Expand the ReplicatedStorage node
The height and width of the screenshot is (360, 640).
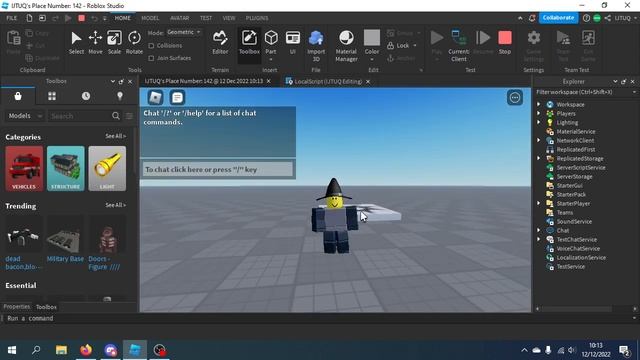(539, 158)
